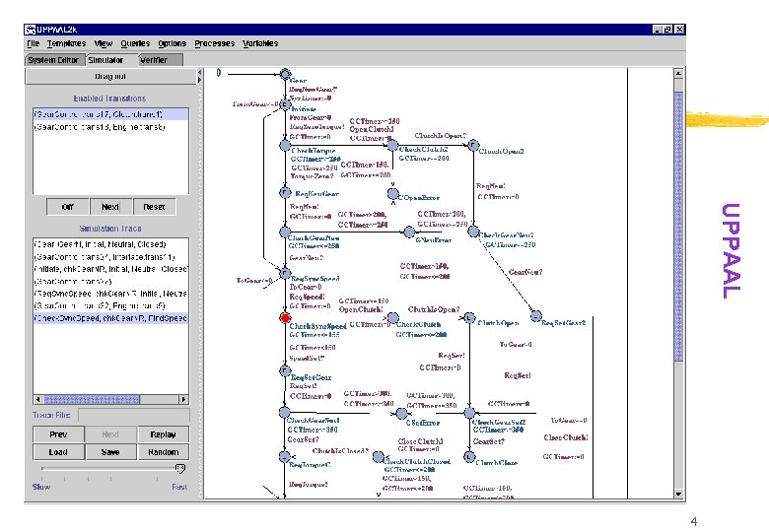
Task: Click the Off button under Enabled Transitions
Action: click(68, 207)
